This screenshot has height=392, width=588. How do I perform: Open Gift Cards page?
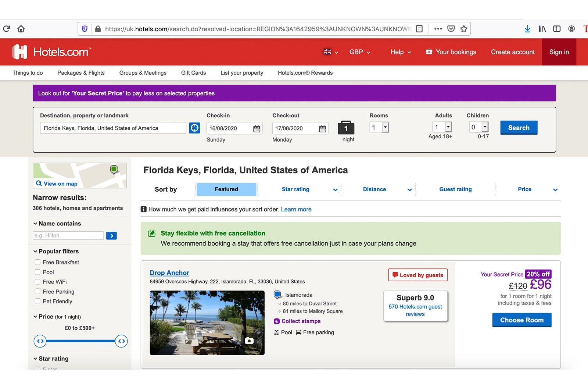coord(194,73)
